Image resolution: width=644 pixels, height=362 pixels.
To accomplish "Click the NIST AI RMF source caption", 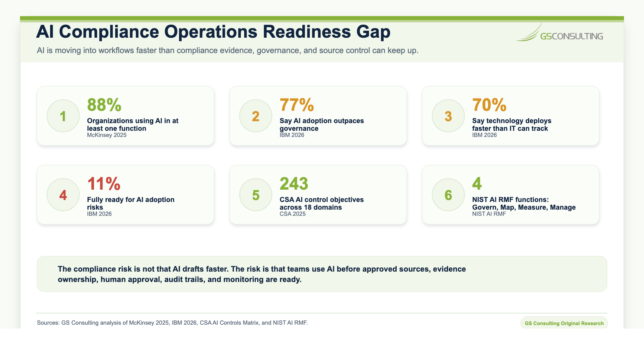I will tap(489, 214).
